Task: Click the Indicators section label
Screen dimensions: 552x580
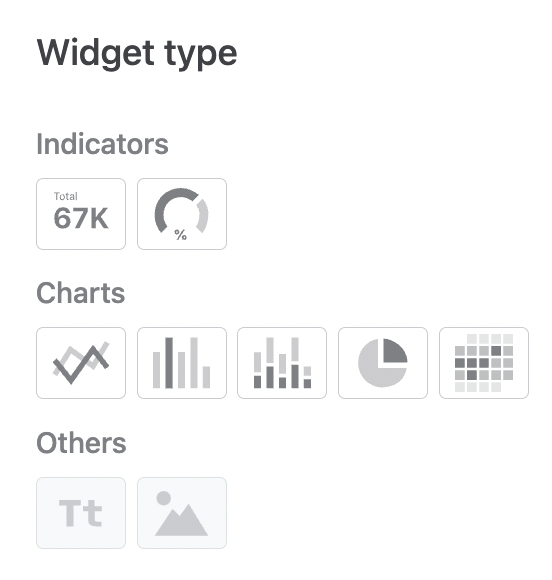Action: 102,144
